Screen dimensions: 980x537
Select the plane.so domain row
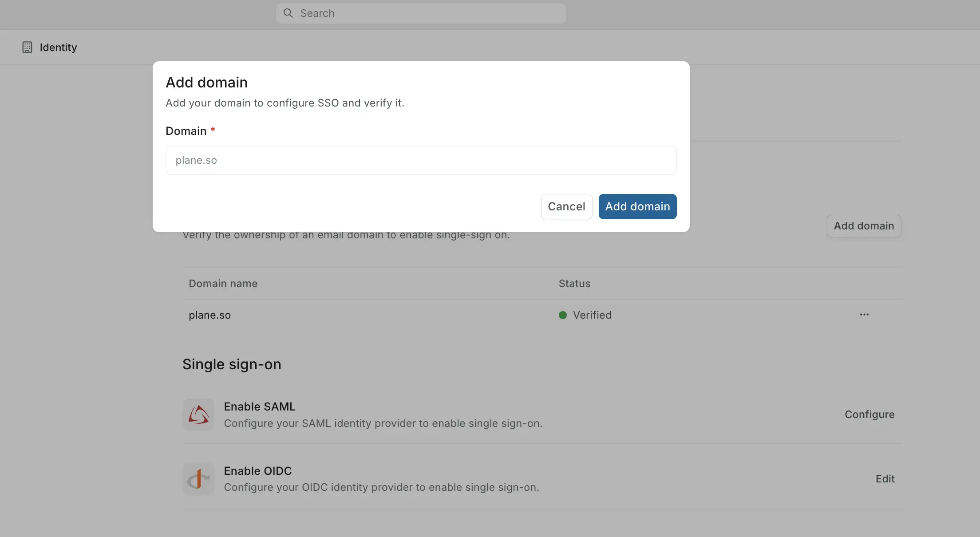(209, 315)
